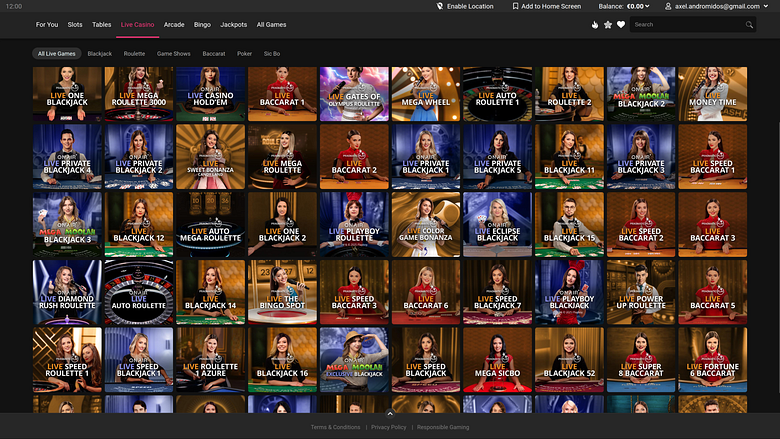
Task: Filter live games by Game Shows
Action: point(174,54)
